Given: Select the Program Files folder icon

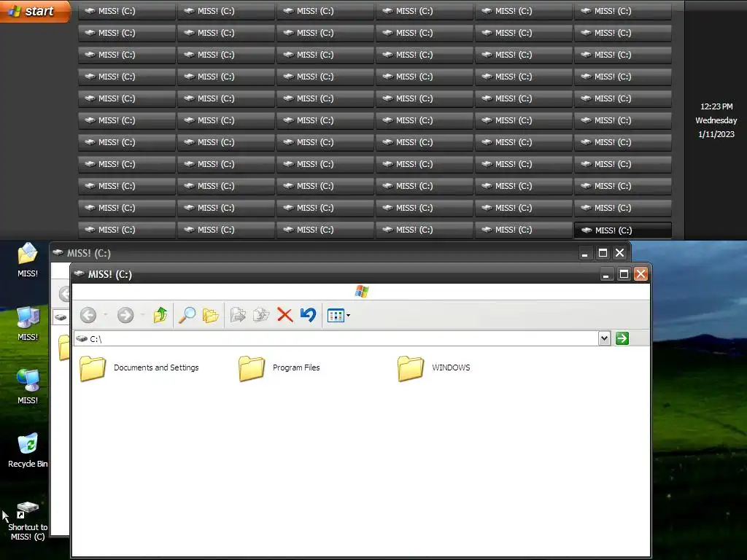Looking at the screenshot, I should tap(252, 368).
